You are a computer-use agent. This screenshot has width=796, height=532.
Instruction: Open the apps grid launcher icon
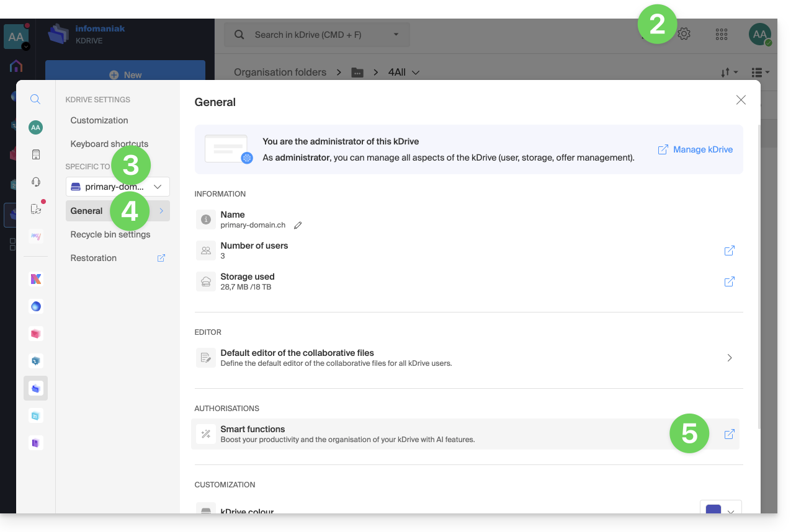[721, 34]
